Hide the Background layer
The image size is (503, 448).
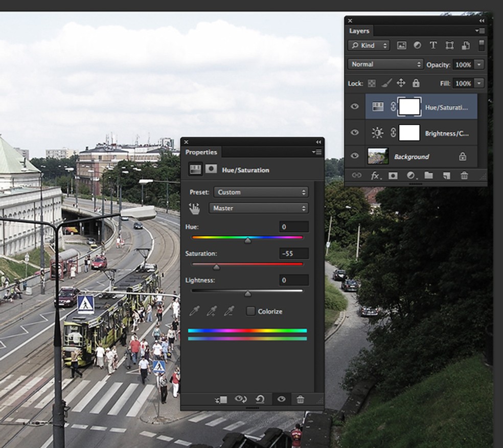point(355,156)
